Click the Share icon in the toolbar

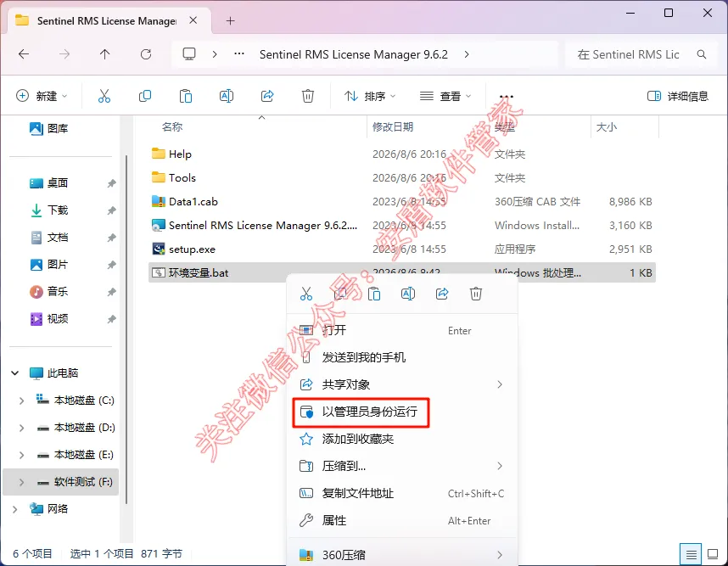267,96
